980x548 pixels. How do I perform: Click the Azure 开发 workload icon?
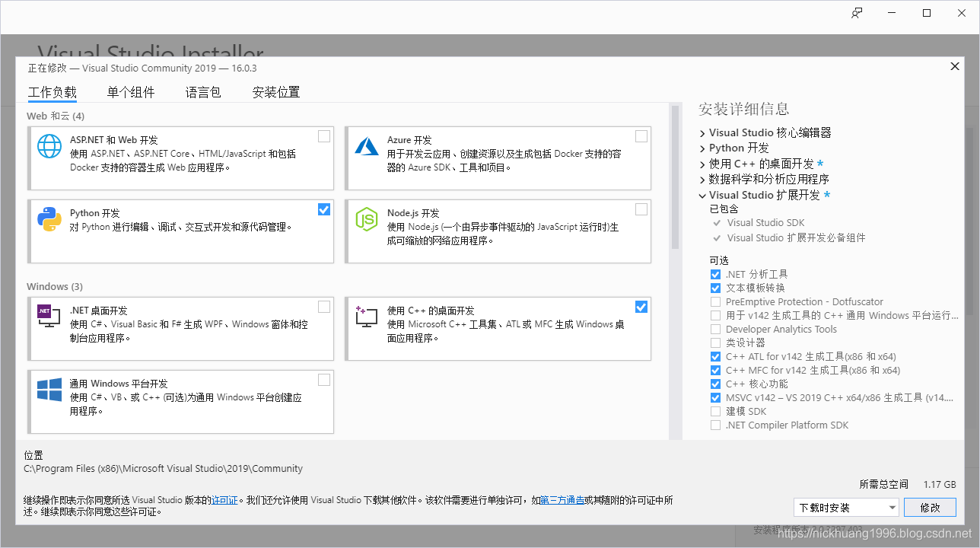point(367,145)
